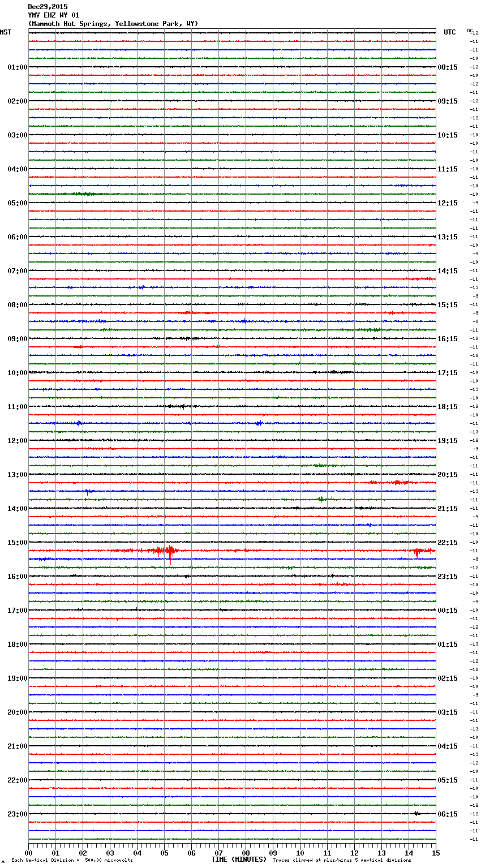Viewport: 481px width, 868px height.
Task: Select the 22:00 MST row label
Action: (17, 780)
